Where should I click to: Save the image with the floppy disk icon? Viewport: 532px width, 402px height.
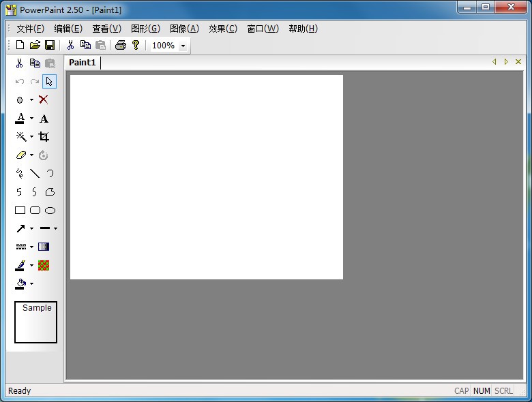tap(50, 45)
